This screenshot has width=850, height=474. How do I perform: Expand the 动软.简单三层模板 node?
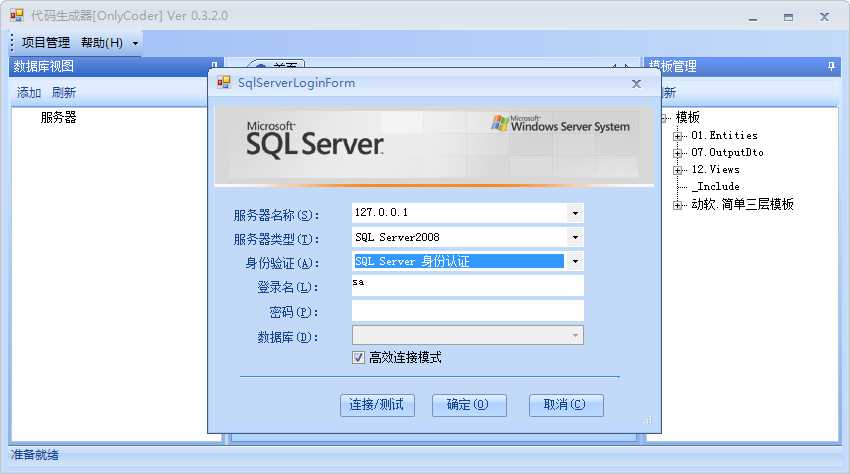pos(678,205)
